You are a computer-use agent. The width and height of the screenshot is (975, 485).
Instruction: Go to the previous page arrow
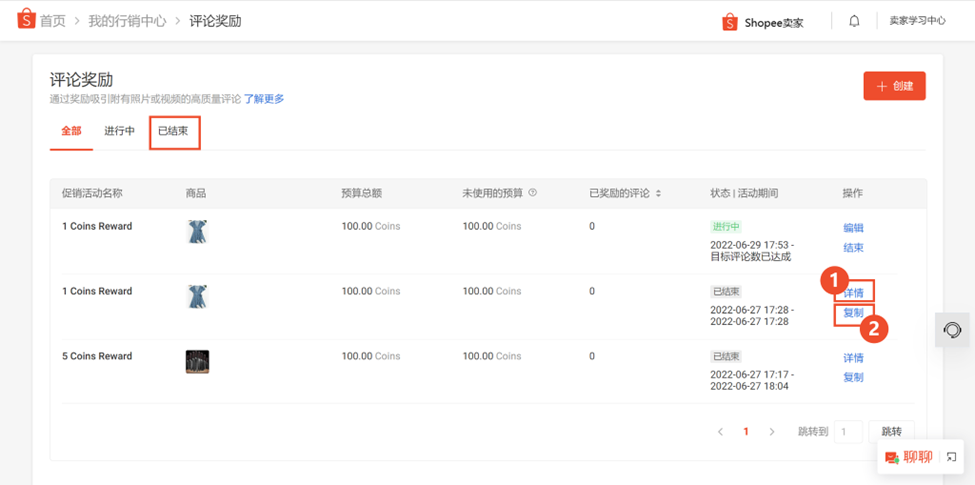[x=720, y=432]
